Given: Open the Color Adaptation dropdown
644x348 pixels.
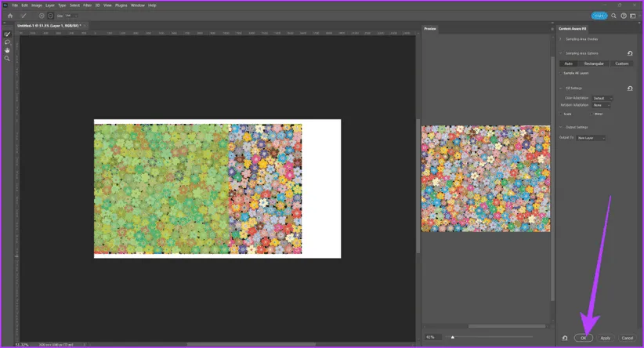Looking at the screenshot, I should coord(602,98).
